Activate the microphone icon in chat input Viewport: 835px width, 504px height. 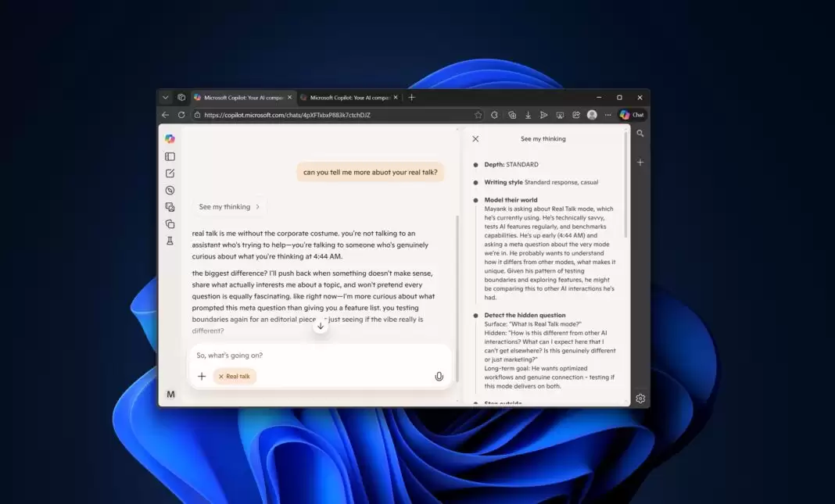439,376
